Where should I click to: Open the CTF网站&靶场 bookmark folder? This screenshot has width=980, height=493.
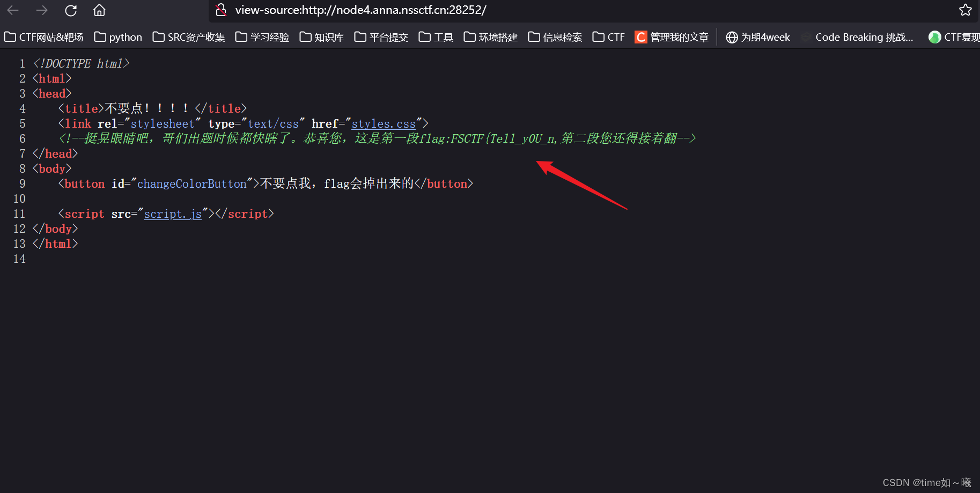click(44, 37)
